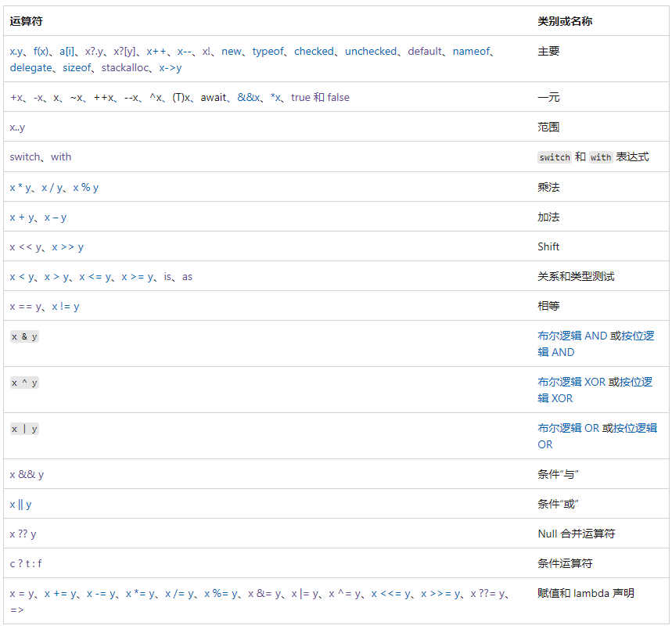
Task: Open the x != y inequality link
Action: 66,307
